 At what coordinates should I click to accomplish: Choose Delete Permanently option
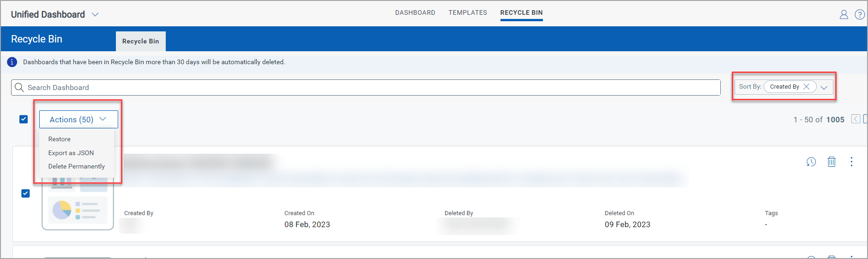[77, 166]
